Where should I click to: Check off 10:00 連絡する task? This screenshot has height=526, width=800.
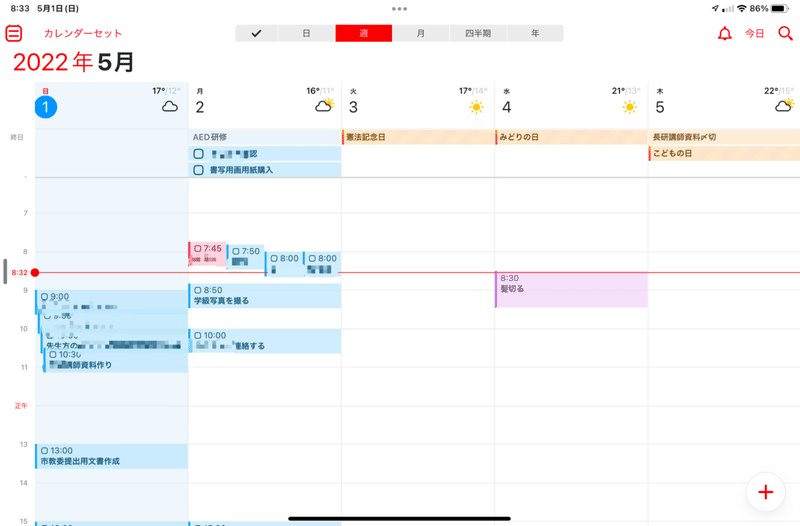(197, 335)
